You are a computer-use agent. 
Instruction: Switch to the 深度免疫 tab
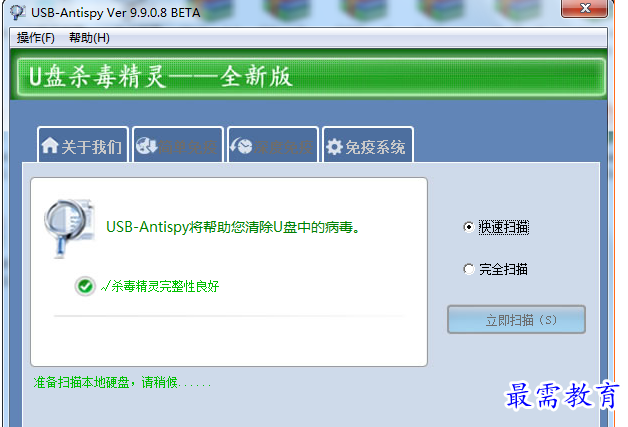[x=273, y=145]
